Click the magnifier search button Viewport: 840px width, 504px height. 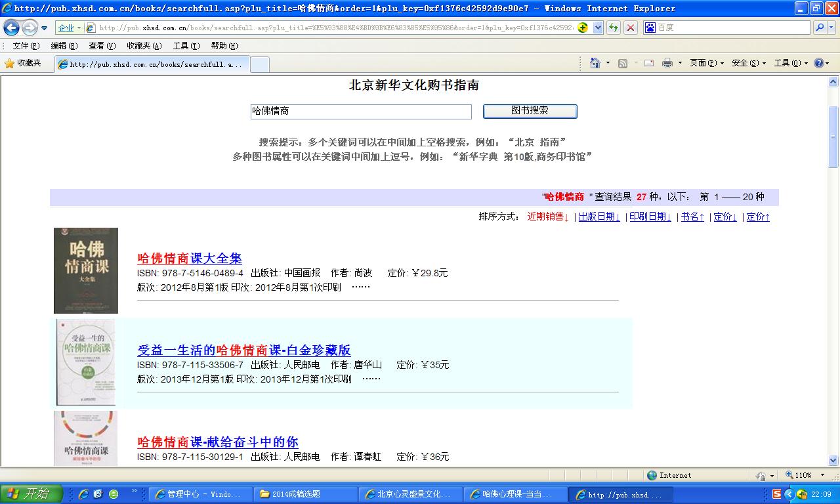pos(819,28)
